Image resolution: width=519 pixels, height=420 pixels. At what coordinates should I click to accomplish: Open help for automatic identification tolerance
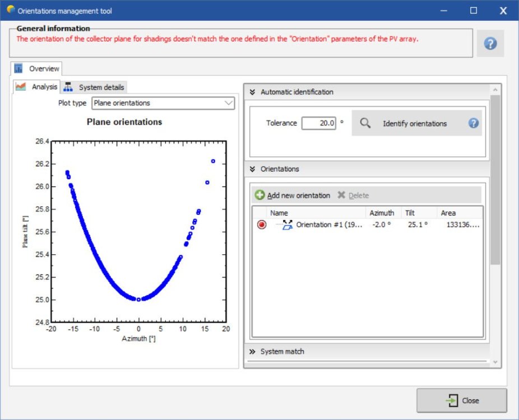[474, 123]
